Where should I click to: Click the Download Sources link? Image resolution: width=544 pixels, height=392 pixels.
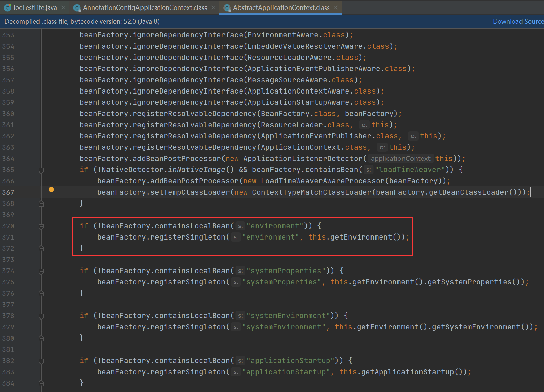518,21
